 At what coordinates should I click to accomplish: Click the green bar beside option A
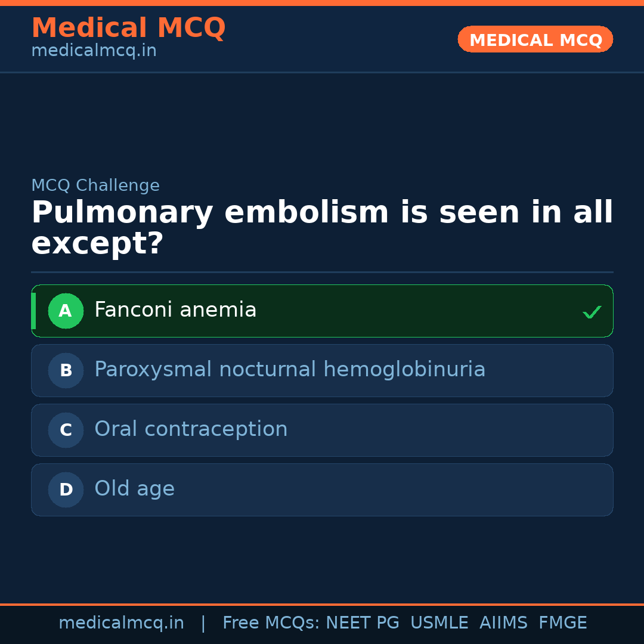pyautogui.click(x=33, y=311)
